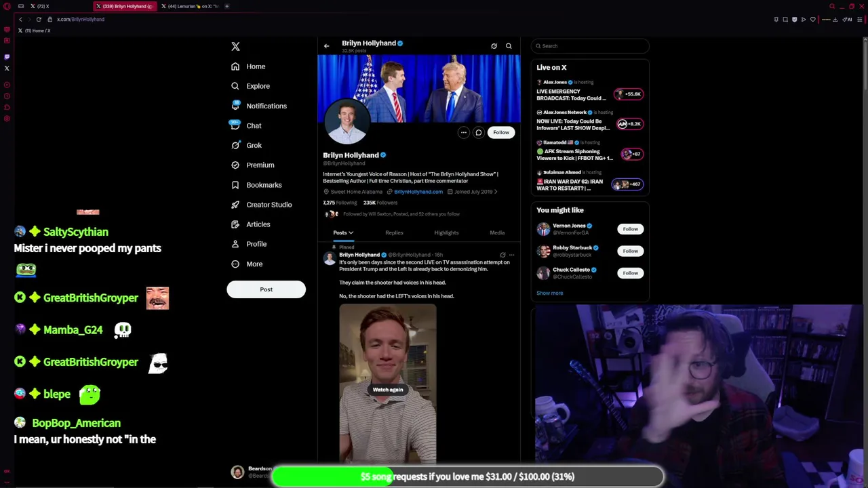The width and height of the screenshot is (868, 488).
Task: Click the back arrow on profile header
Action: pos(326,46)
